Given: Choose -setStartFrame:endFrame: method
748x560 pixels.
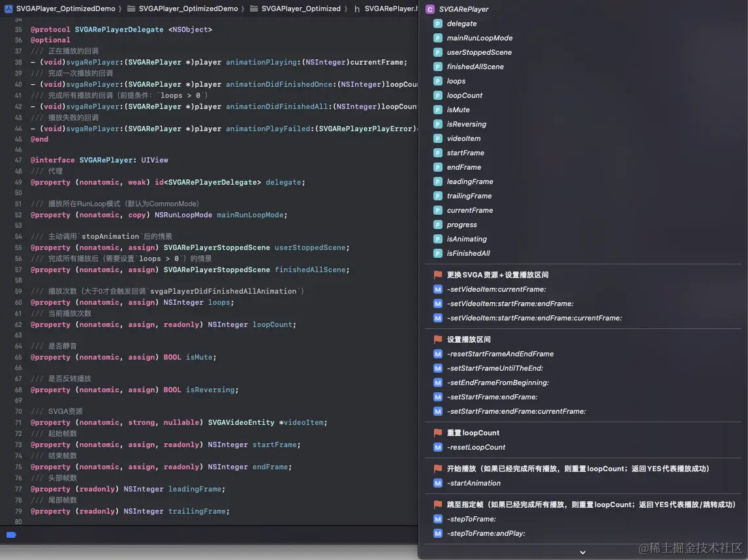Looking at the screenshot, I should point(492,396).
